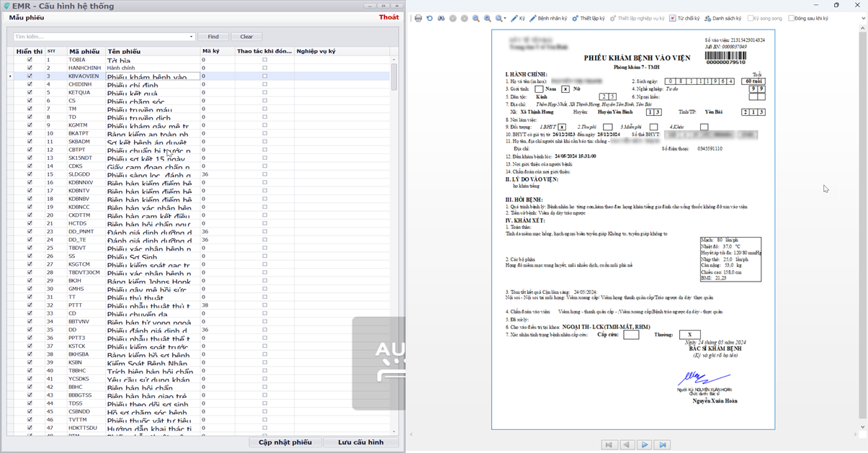
Task: Click the zoom out magnifier icon
Action: click(476, 19)
